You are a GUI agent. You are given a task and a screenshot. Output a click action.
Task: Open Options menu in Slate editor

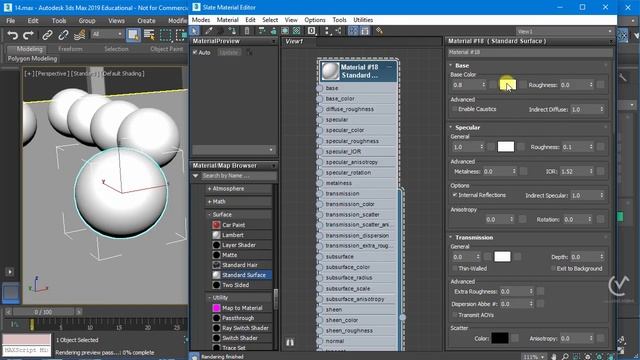coord(315,20)
